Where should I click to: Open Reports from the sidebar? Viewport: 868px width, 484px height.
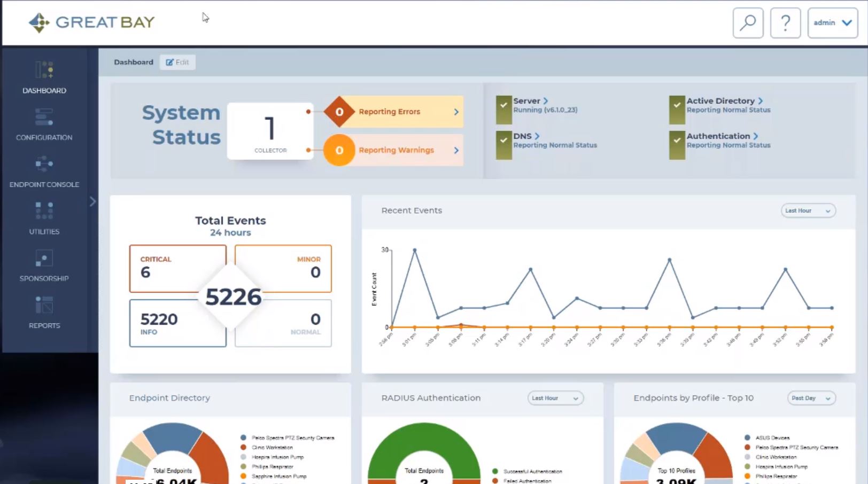44,313
